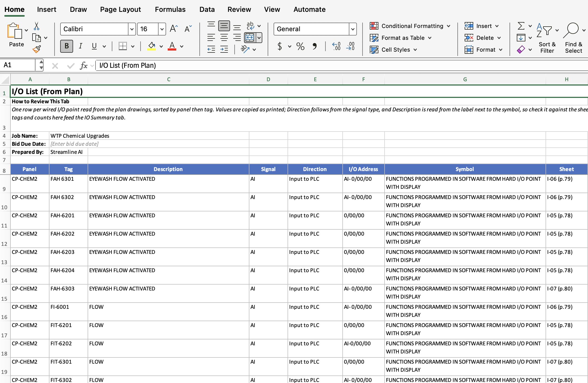Viewport: 588px width, 383px height.
Task: Click the Name Box showing A1
Action: (18, 65)
